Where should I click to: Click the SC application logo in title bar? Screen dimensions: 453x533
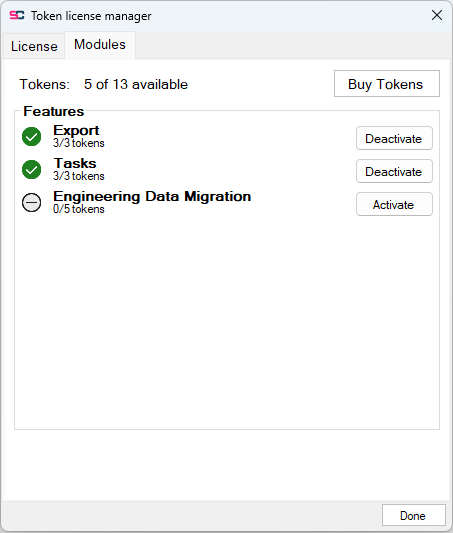(x=17, y=15)
